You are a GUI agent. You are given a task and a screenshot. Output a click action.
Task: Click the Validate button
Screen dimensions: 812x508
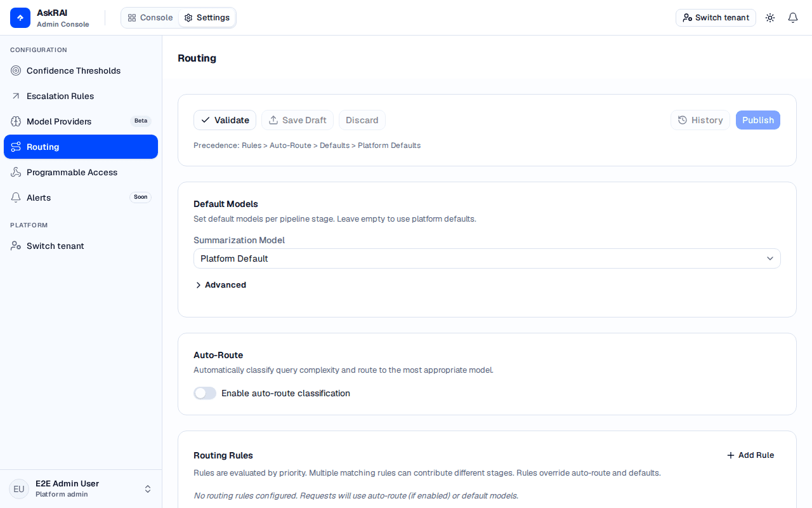pyautogui.click(x=225, y=120)
